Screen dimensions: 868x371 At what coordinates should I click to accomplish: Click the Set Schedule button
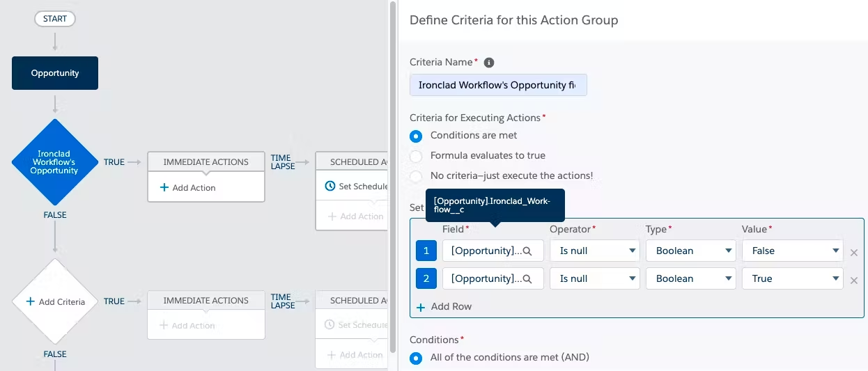(x=356, y=187)
